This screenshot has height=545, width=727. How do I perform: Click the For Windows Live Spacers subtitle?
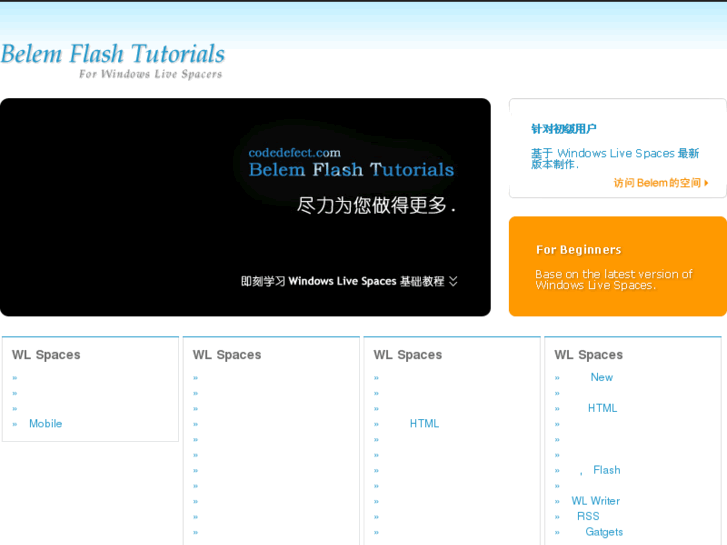point(150,74)
